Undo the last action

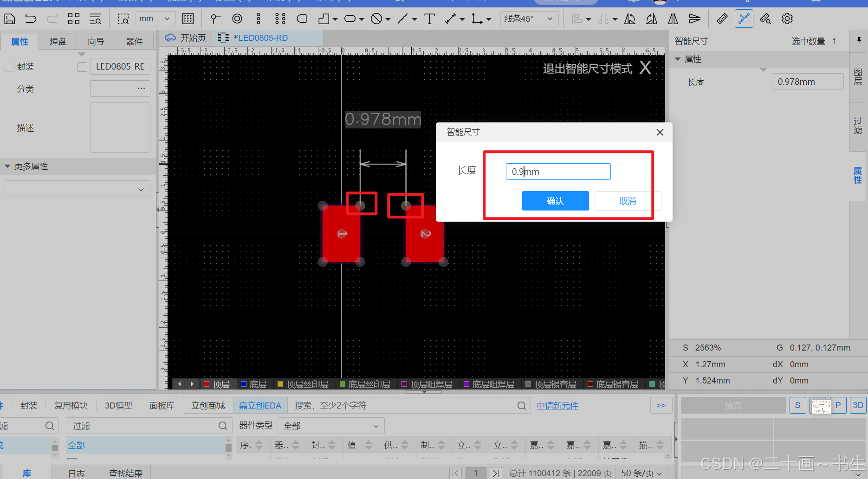[x=31, y=19]
